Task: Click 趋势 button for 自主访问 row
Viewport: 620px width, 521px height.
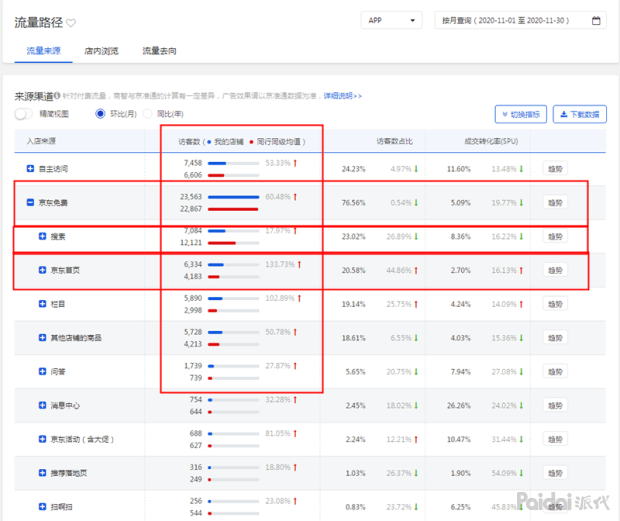Action: tap(555, 169)
